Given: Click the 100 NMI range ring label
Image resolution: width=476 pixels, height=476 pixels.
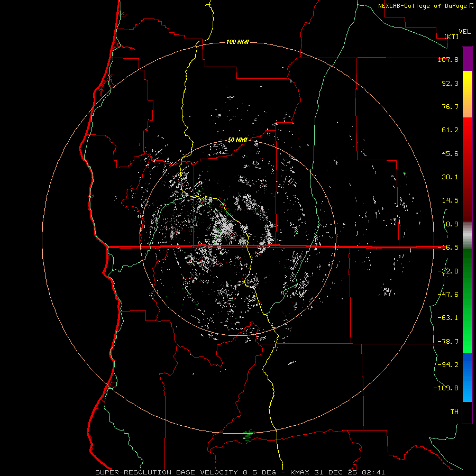Looking at the screenshot, I should pyautogui.click(x=237, y=42).
